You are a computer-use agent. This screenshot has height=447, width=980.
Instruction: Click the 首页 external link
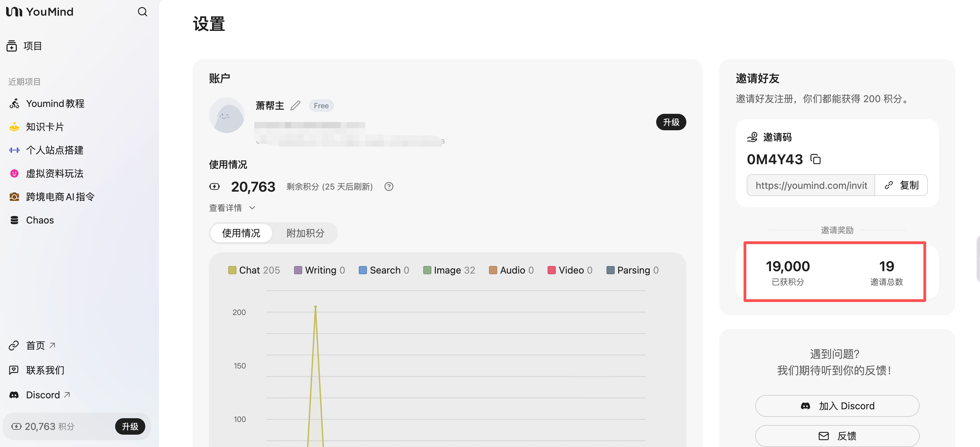click(32, 346)
